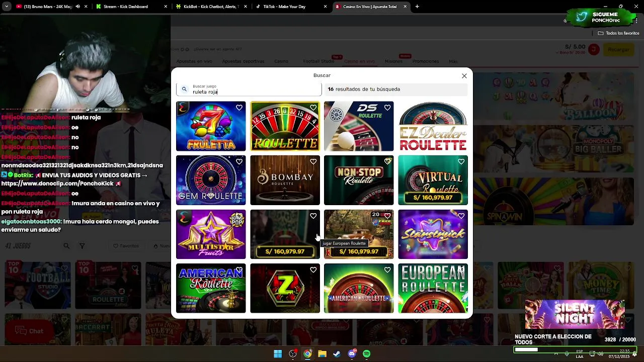Open File Explorer from the taskbar

tap(322, 354)
